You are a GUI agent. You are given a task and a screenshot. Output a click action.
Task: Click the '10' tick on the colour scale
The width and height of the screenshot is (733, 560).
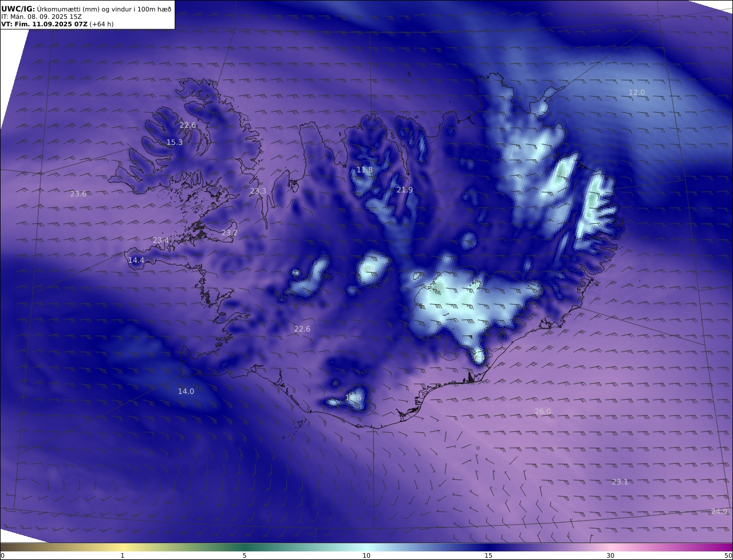(366, 555)
